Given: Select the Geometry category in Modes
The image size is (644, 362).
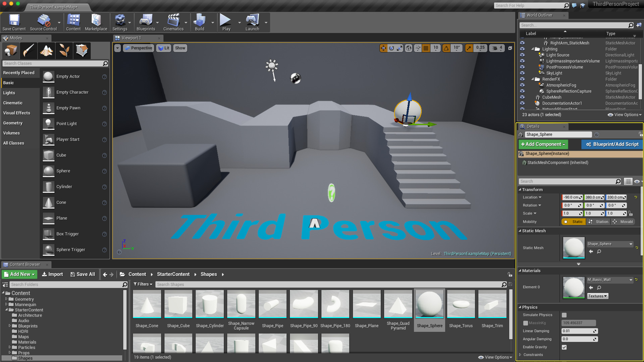Looking at the screenshot, I should point(13,123).
